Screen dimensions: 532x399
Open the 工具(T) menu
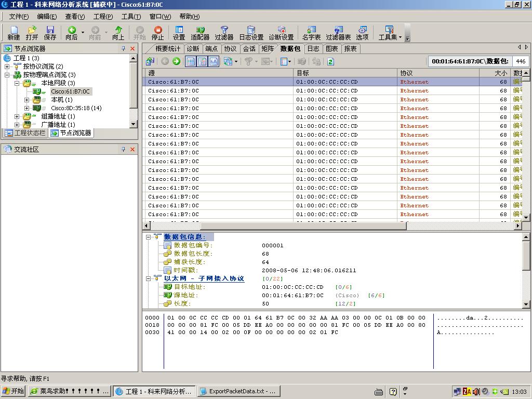131,17
